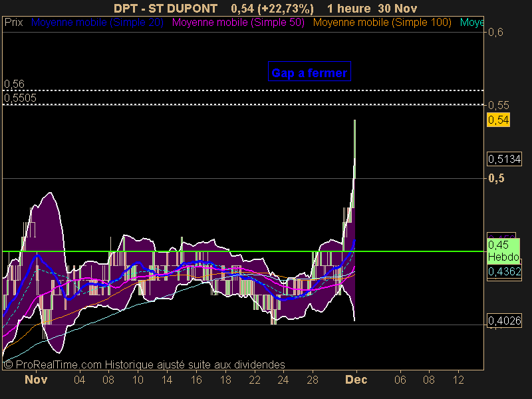Click the 0,4026 price tag

(x=504, y=321)
